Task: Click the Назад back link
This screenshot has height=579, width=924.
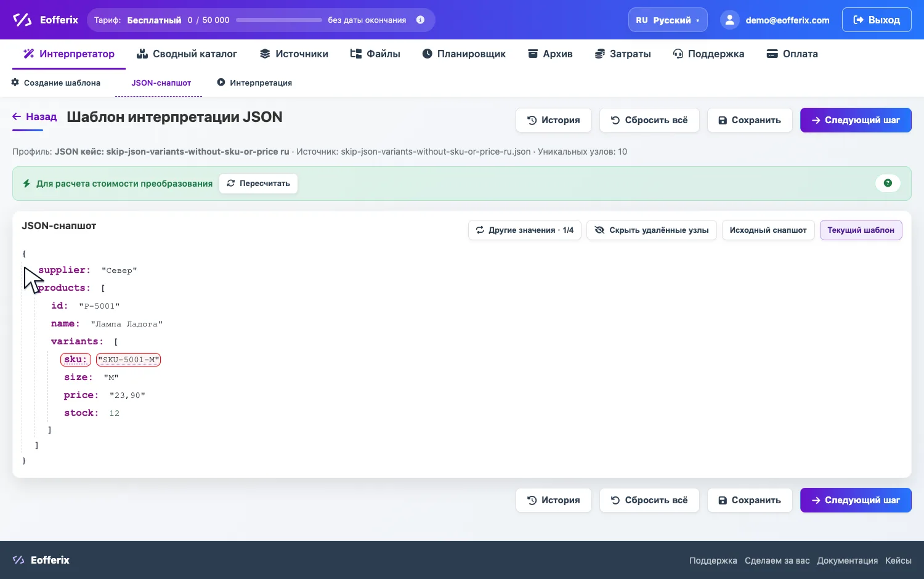Action: pyautogui.click(x=34, y=116)
